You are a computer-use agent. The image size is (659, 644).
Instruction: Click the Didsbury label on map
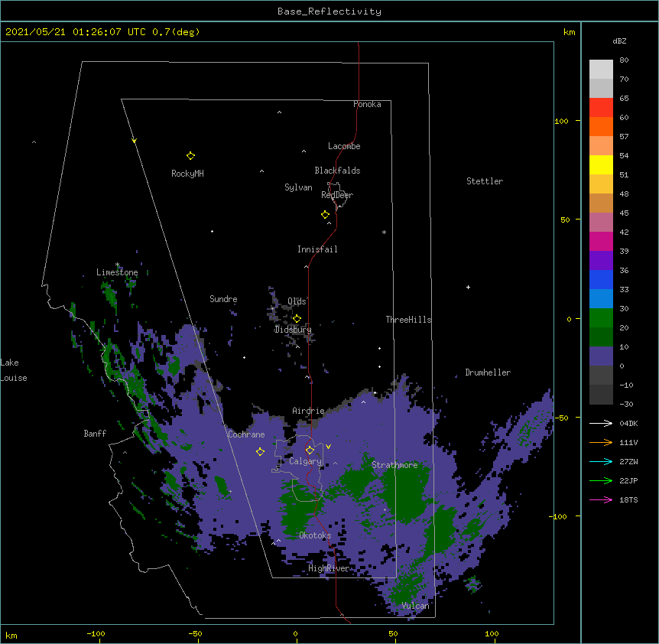293,330
